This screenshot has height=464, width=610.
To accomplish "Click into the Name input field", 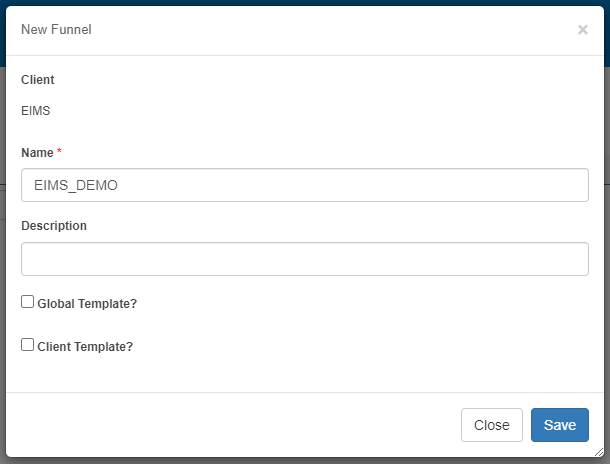I will pyautogui.click(x=305, y=185).
